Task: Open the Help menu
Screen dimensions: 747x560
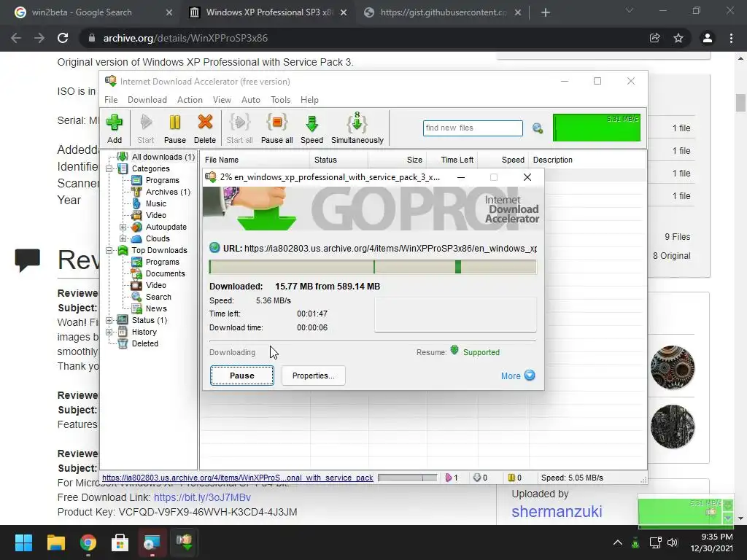Action: click(x=309, y=99)
